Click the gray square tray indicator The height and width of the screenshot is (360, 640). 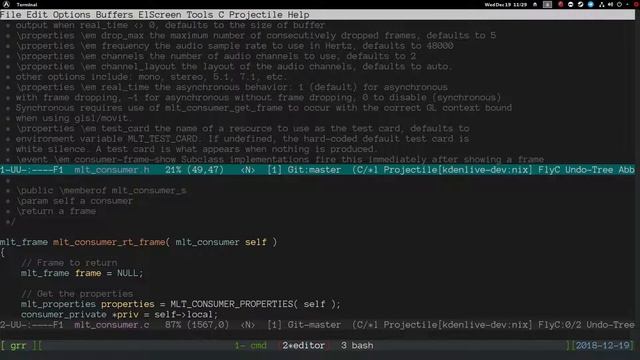click(x=547, y=4)
